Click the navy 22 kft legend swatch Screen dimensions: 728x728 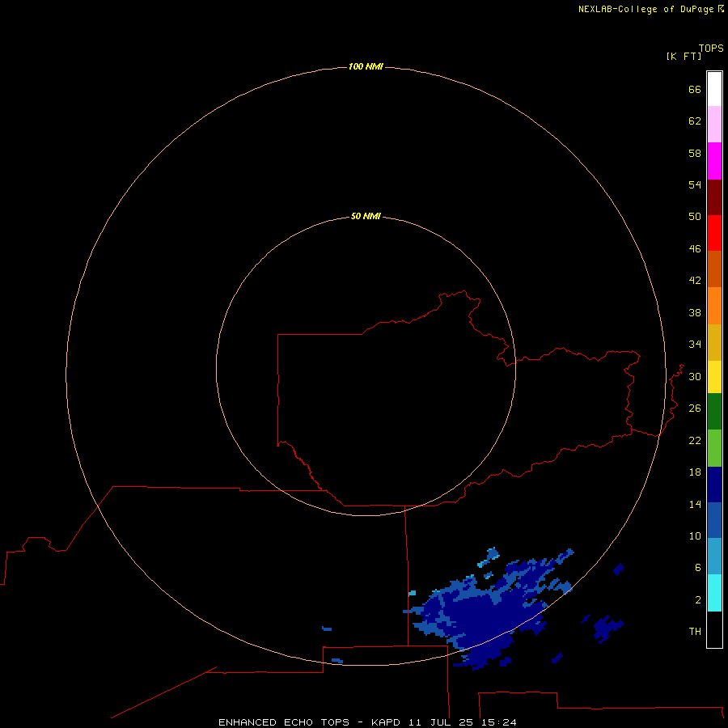[x=714, y=485]
